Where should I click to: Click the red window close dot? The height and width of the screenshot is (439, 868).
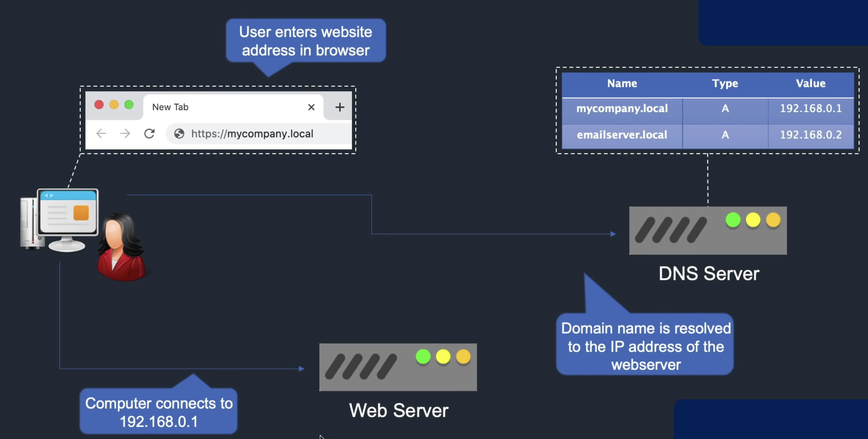click(x=99, y=105)
